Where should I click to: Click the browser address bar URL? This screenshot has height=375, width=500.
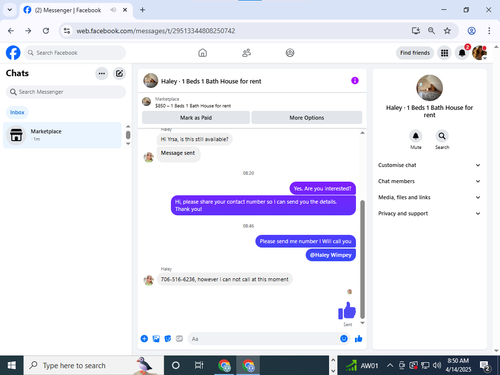tap(156, 31)
